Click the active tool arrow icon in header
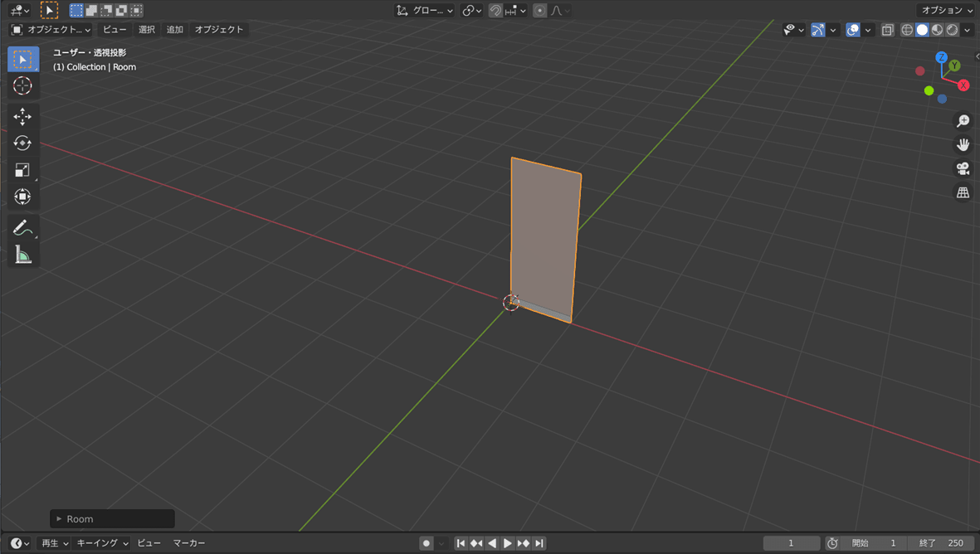This screenshot has height=554, width=980. click(x=50, y=10)
